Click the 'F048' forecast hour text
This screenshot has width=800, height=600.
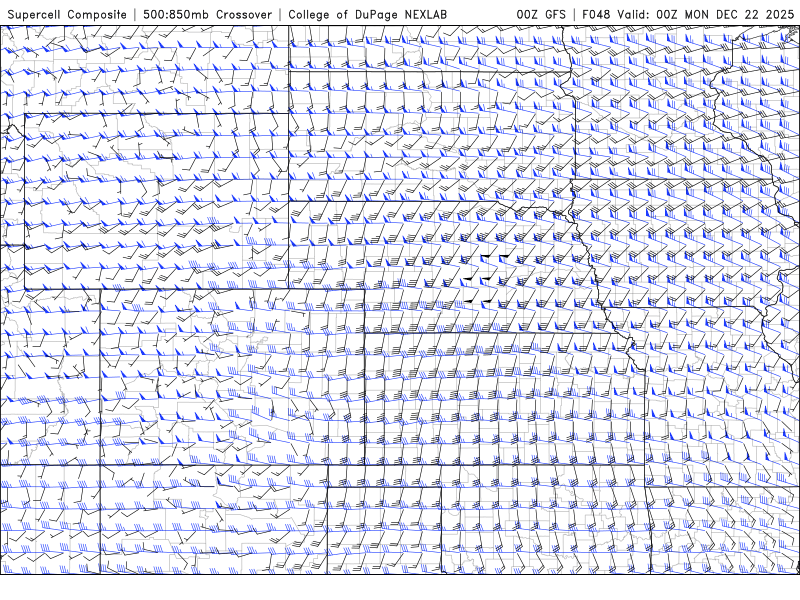596,14
